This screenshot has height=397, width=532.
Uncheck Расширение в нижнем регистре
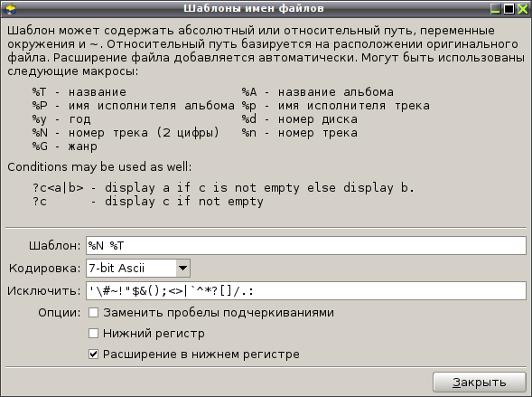tap(93, 354)
